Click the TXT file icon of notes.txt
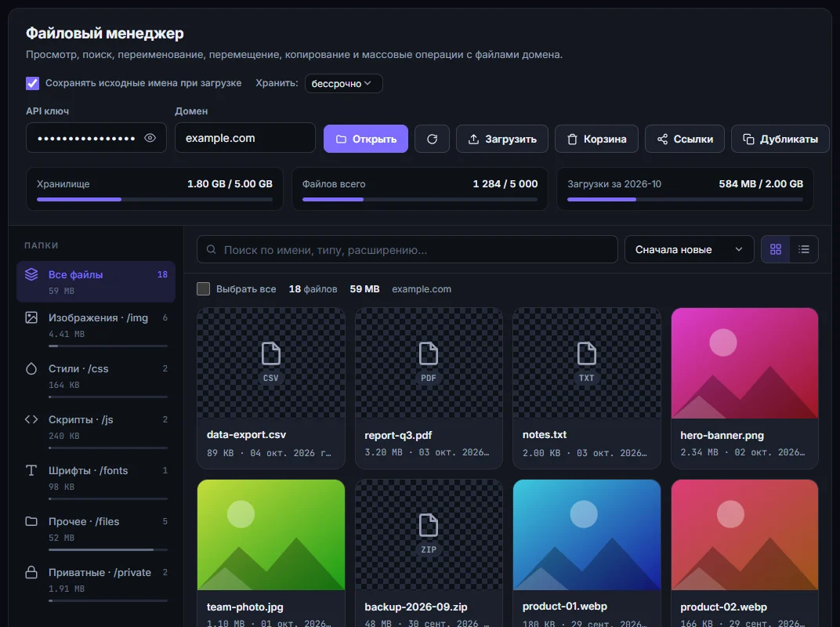Image resolution: width=840 pixels, height=627 pixels. pyautogui.click(x=587, y=353)
